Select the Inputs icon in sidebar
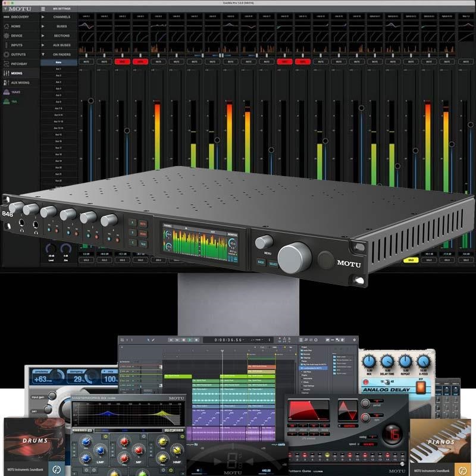The height and width of the screenshot is (476, 476). click(6, 45)
